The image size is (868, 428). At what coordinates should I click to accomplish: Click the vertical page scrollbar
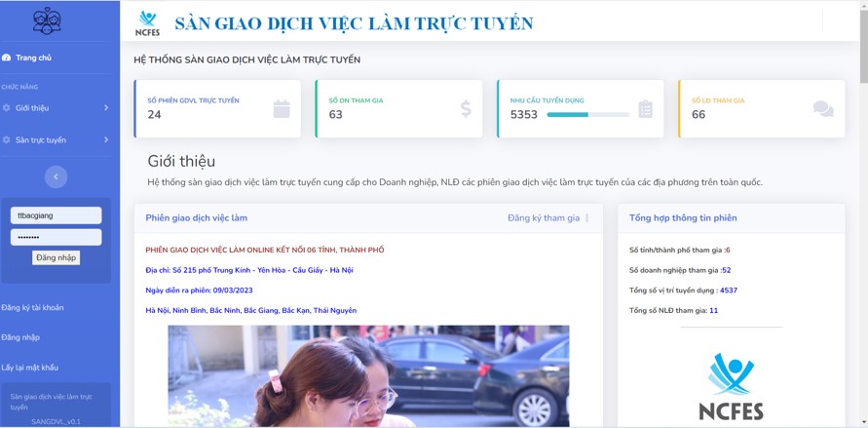point(863,47)
